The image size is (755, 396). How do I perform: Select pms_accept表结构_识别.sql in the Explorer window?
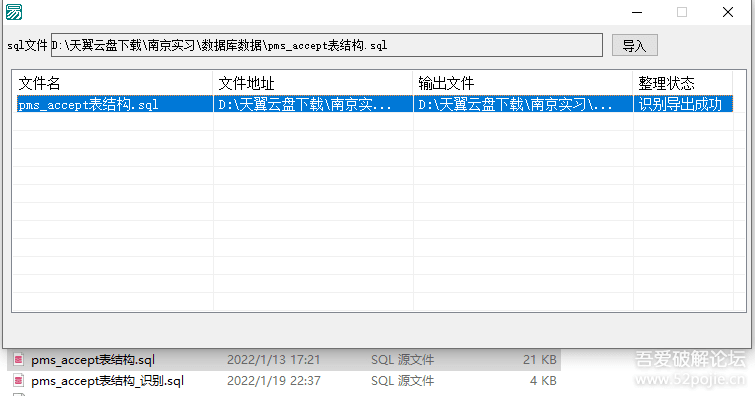tap(107, 381)
